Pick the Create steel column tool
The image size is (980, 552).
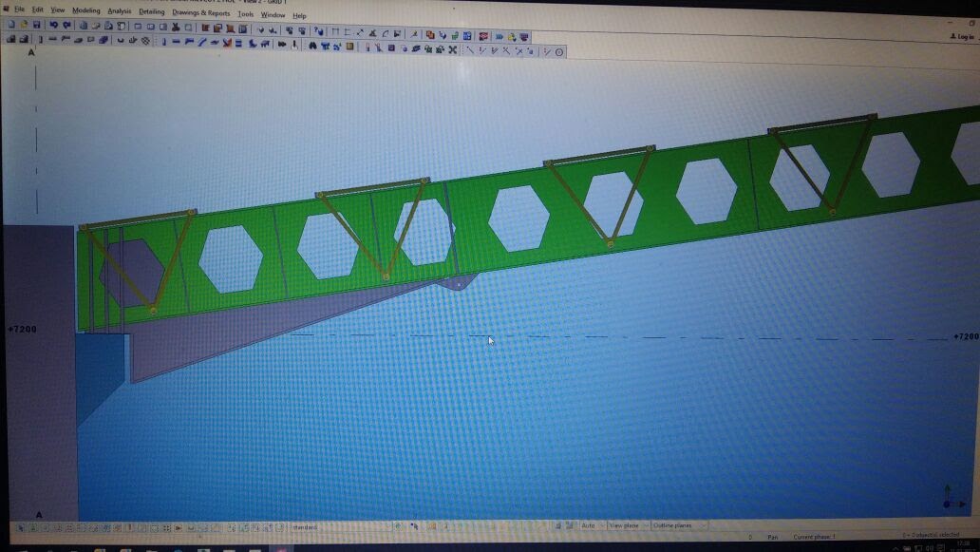pos(163,42)
